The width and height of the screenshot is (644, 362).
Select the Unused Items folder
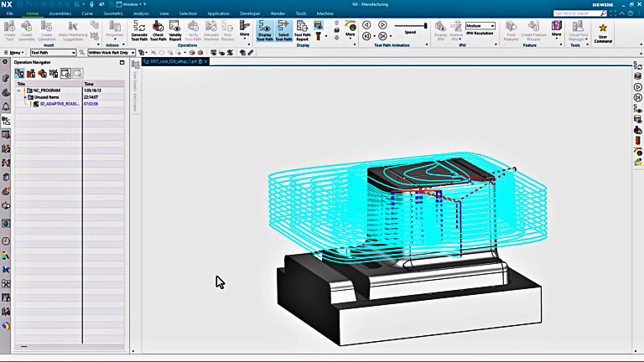pos(46,97)
